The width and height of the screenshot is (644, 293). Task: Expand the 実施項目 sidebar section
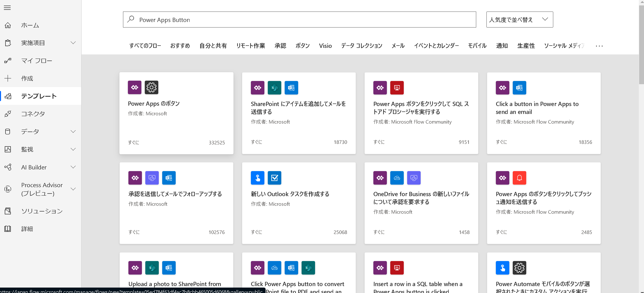tap(73, 43)
